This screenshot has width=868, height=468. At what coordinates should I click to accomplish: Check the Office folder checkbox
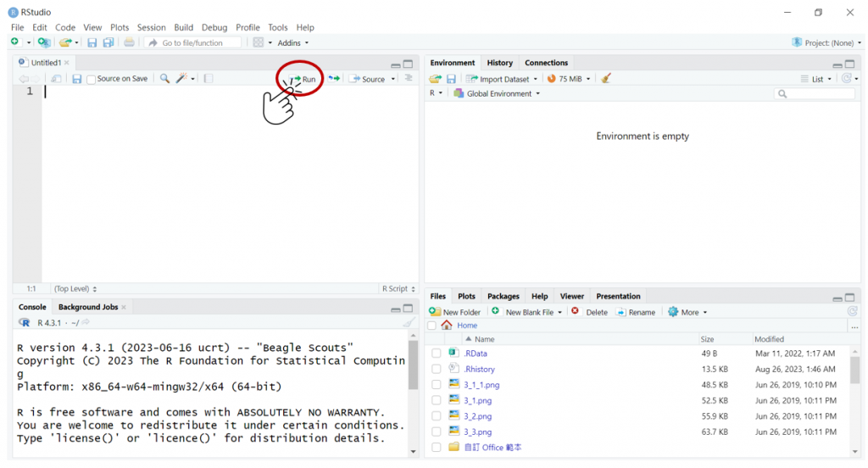coord(437,447)
